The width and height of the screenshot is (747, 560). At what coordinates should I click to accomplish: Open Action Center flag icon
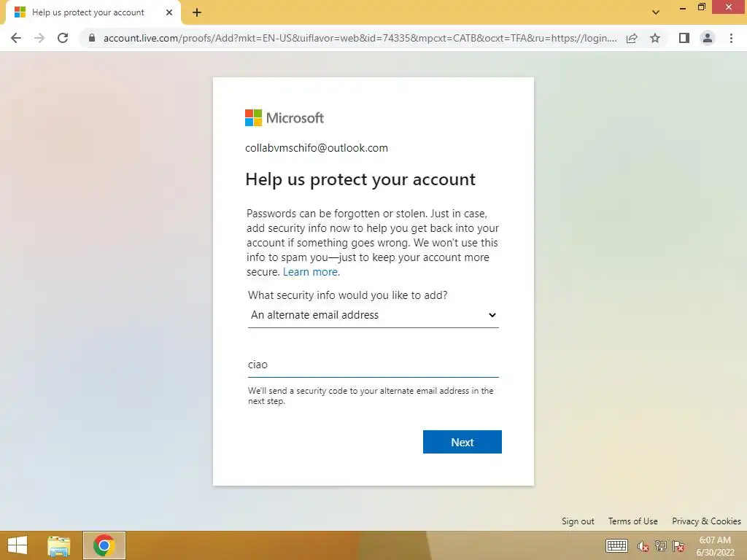pyautogui.click(x=678, y=546)
